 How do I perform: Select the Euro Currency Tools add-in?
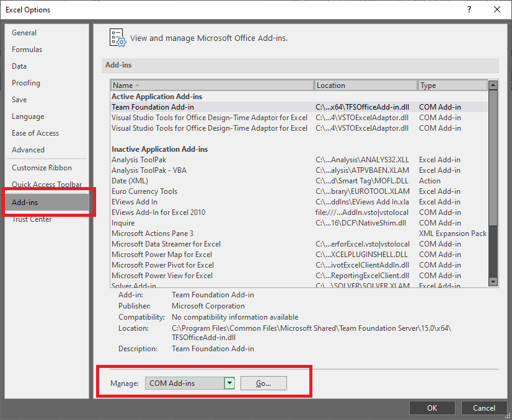pos(144,191)
